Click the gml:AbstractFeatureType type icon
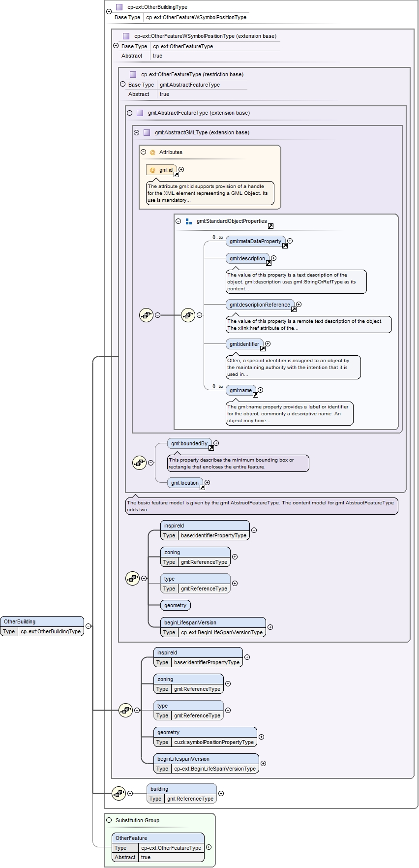The image size is (419, 868). coord(140,113)
